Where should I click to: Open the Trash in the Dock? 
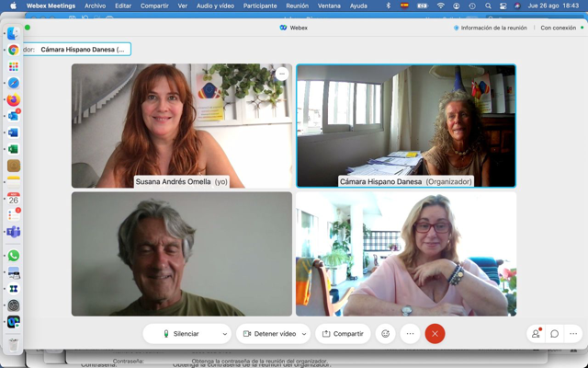[14, 345]
